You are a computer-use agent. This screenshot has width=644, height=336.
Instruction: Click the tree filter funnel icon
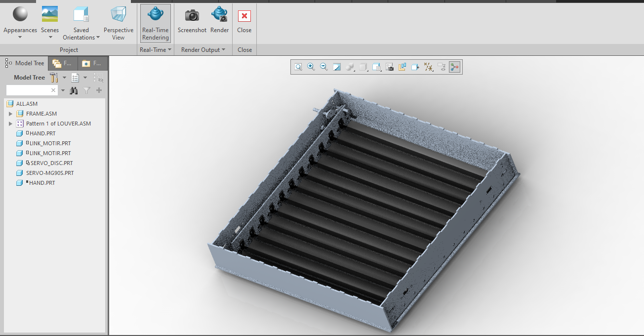(x=87, y=90)
